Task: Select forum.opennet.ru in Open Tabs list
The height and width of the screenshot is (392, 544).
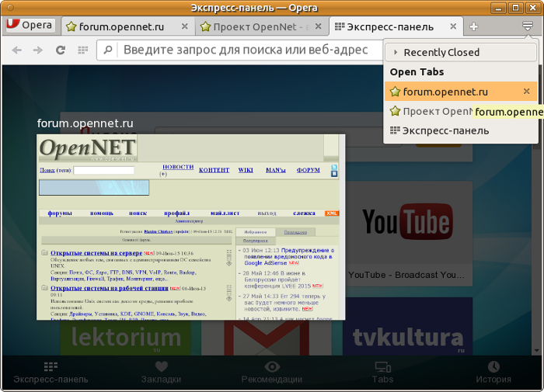Action: click(461, 92)
